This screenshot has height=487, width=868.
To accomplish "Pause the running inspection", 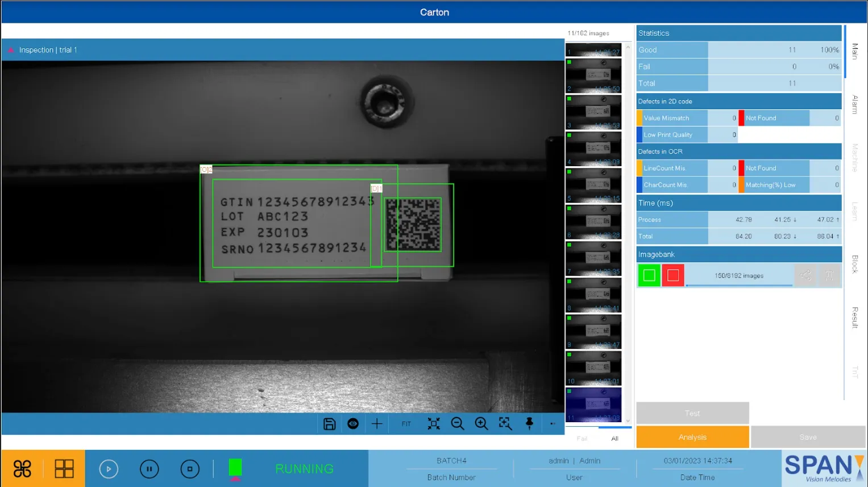I will (149, 469).
